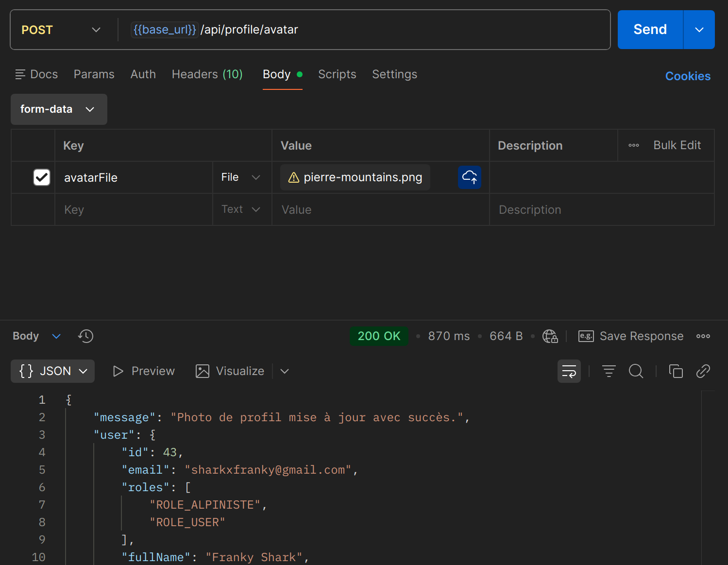Click the 200 OK status badge

coord(379,336)
